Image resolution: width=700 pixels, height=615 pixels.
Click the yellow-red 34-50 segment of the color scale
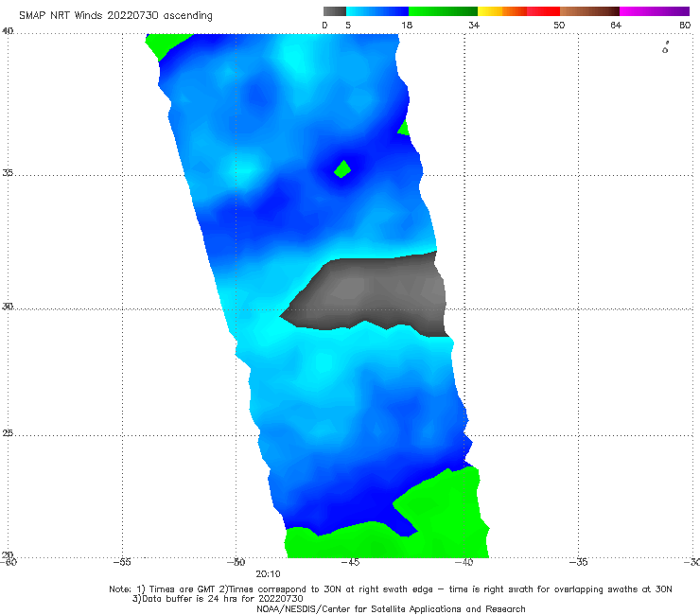(518, 11)
